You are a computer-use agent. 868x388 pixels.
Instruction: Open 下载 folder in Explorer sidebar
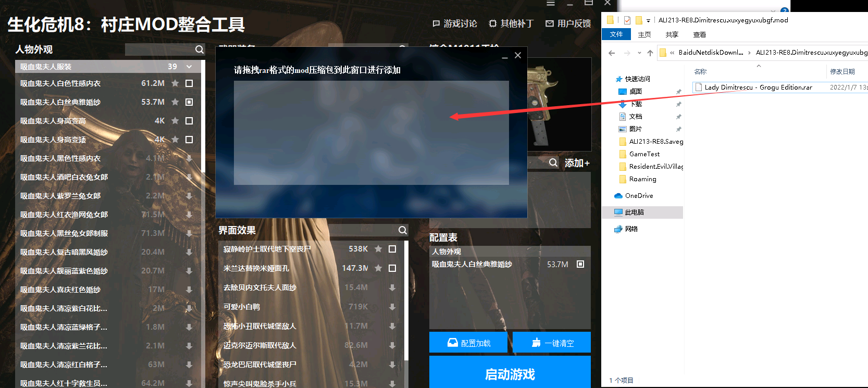(635, 104)
